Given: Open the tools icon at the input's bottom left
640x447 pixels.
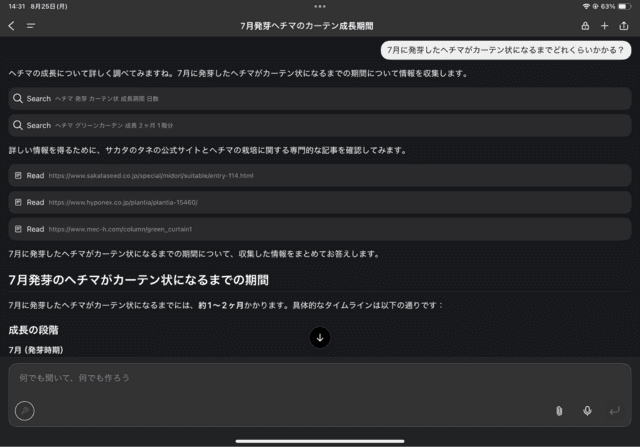Looking at the screenshot, I should click(25, 411).
